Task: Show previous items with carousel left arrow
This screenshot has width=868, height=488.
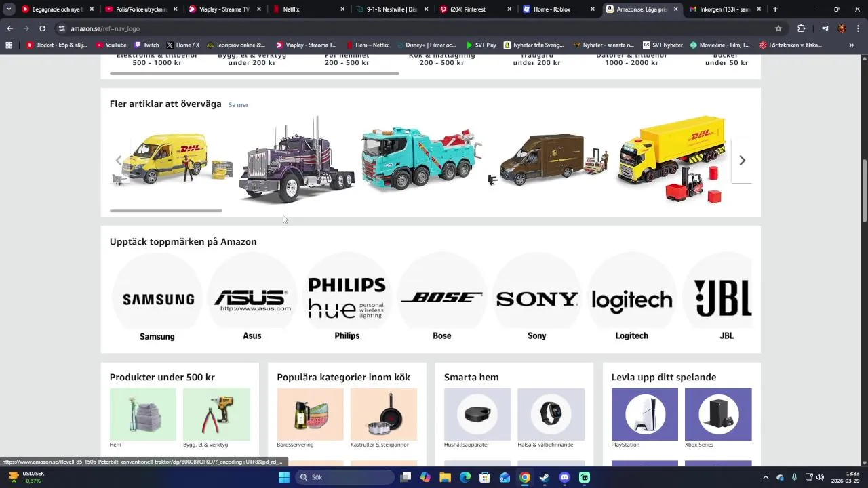Action: pos(119,161)
